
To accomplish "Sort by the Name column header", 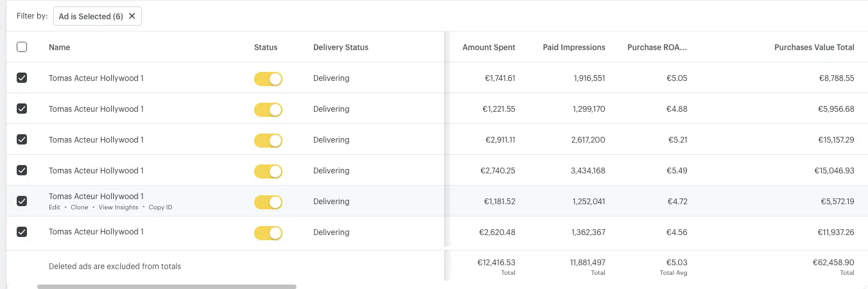I will [60, 47].
